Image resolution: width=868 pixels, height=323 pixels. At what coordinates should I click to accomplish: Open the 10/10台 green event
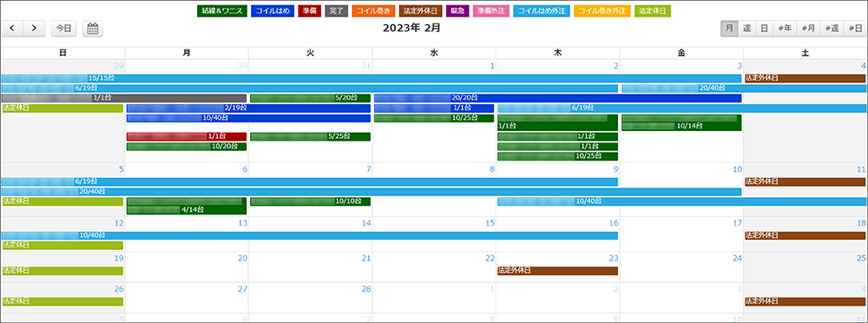(310, 201)
